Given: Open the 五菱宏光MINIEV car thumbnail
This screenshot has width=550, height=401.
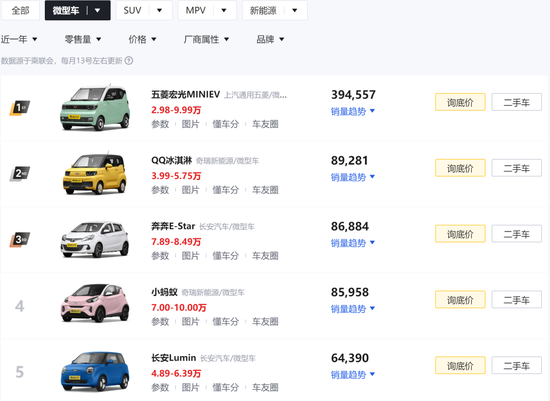Looking at the screenshot, I should pos(95,107).
